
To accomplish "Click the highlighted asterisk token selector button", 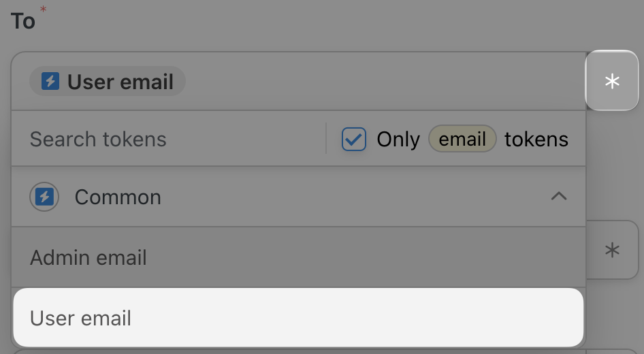I will (x=611, y=80).
